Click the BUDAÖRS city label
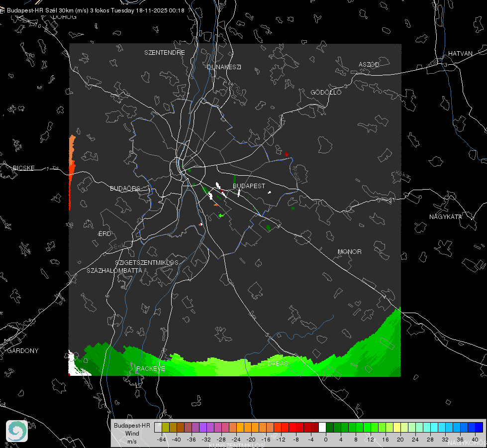Viewport: 487px width, 448px height. coord(125,188)
